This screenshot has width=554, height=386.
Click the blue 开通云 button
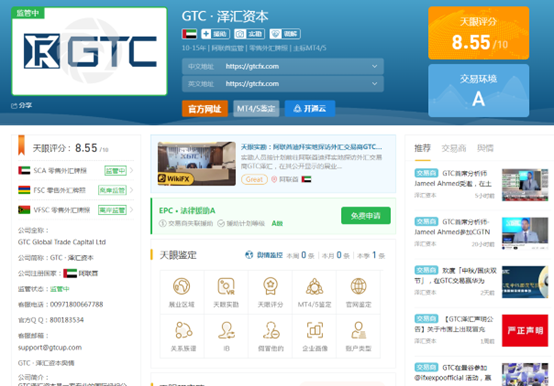click(310, 108)
